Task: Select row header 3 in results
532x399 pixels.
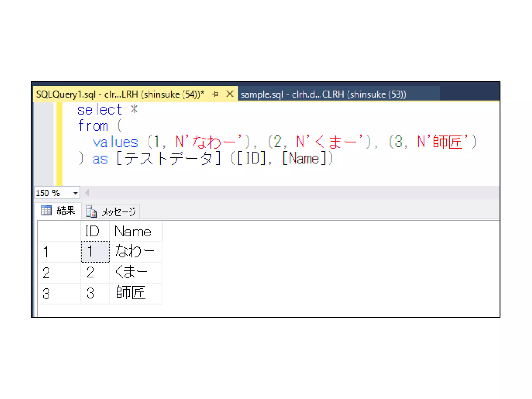Action: pyautogui.click(x=59, y=294)
